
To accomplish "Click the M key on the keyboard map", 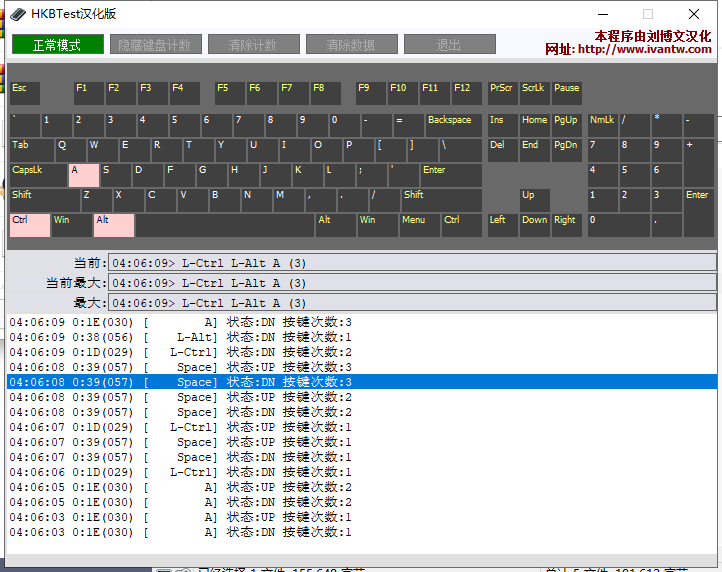I will (289, 200).
